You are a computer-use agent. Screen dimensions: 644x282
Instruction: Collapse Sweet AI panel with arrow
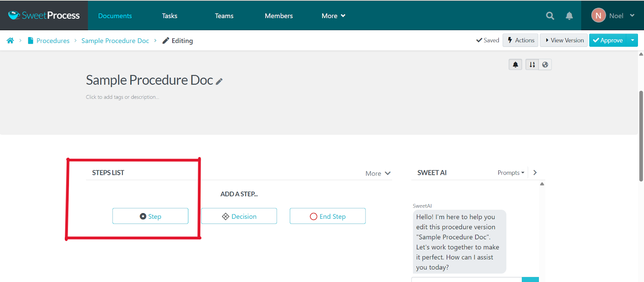[535, 172]
